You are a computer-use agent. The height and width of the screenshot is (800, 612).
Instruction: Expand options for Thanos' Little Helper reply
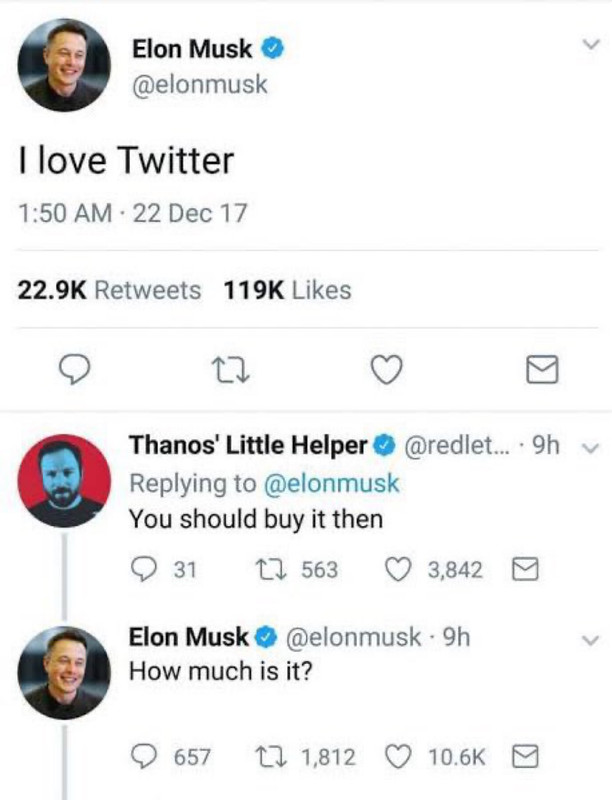591,448
